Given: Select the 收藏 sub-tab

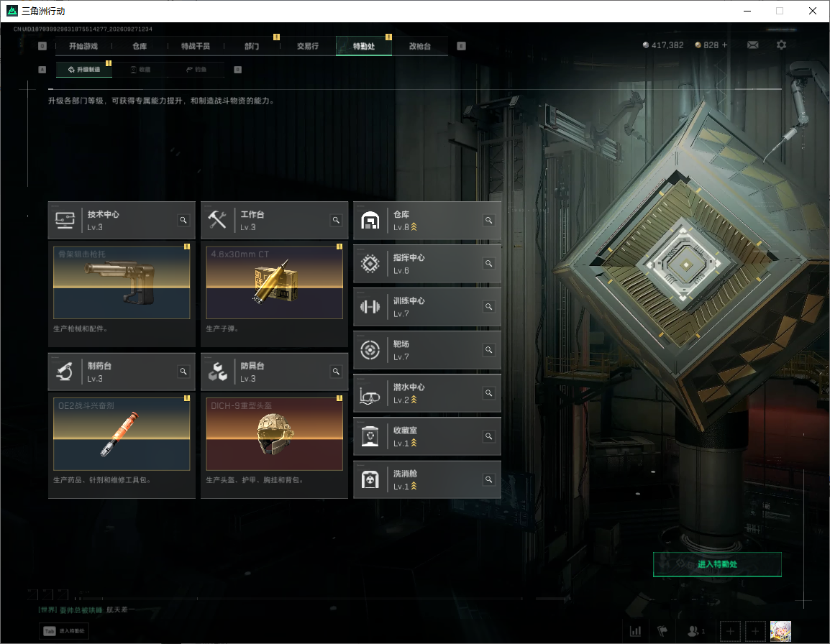Looking at the screenshot, I should tap(140, 69).
